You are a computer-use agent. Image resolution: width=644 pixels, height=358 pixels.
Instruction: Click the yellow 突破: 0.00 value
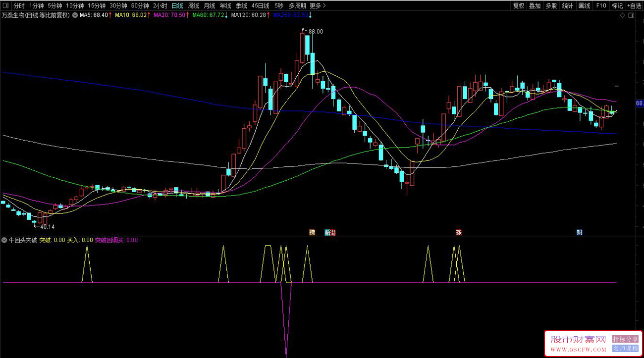pos(53,240)
